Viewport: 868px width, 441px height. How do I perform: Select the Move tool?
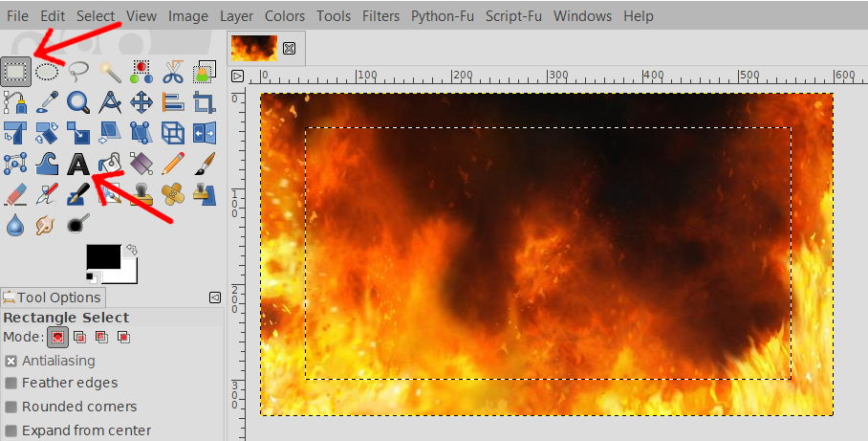click(141, 102)
